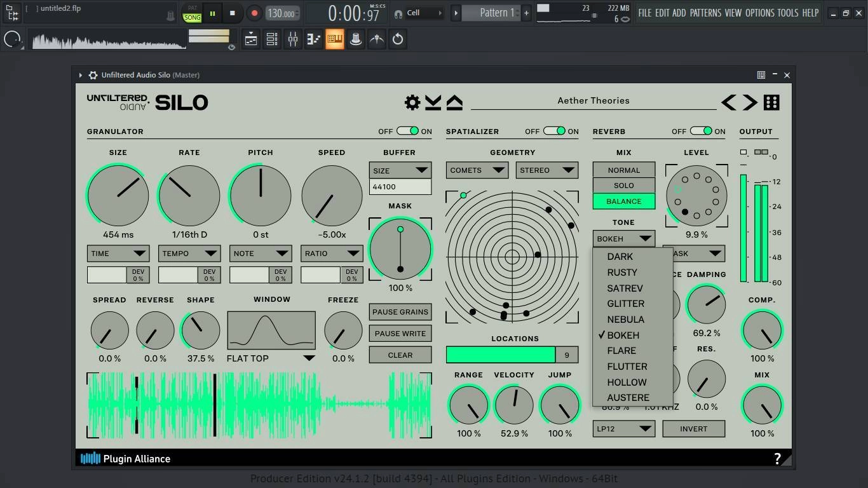Open the file browser tree icon
The width and height of the screenshot is (868, 488).
pos(12,12)
